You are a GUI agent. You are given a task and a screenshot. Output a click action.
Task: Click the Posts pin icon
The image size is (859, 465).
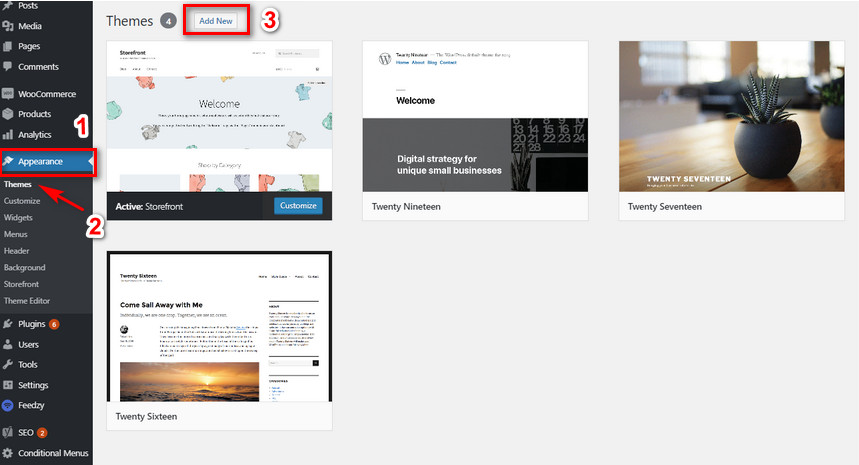pyautogui.click(x=8, y=5)
